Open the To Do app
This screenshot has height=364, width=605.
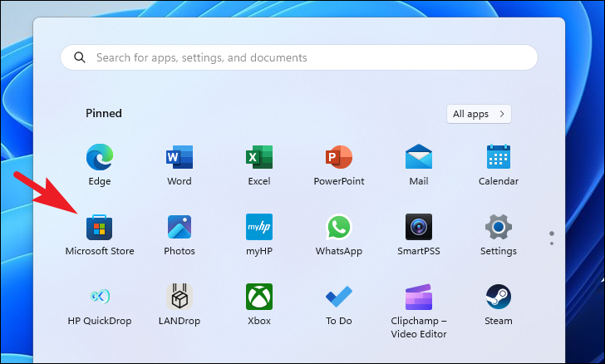339,297
